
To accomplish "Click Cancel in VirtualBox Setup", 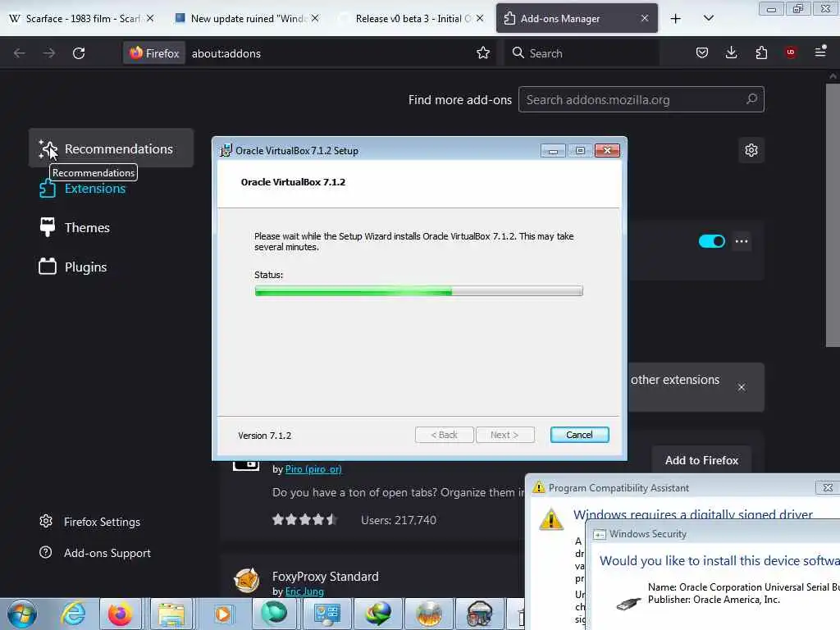I will point(579,435).
